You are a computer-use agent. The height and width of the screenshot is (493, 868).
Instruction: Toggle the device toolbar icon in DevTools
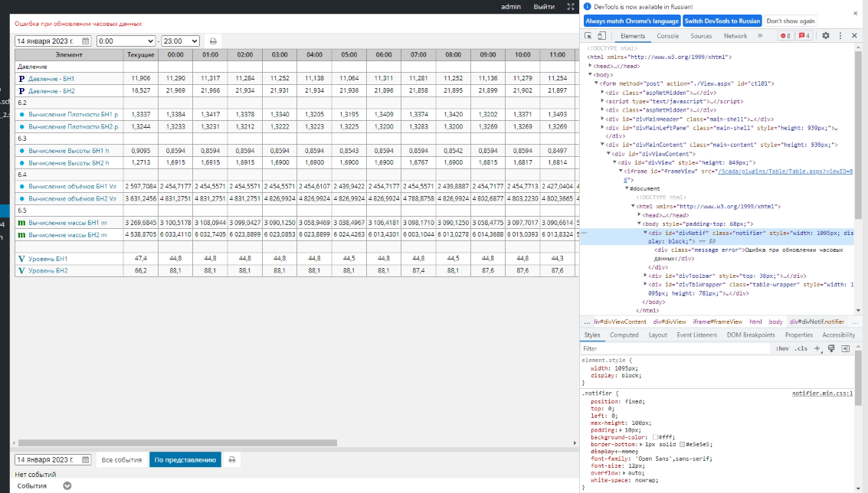(x=601, y=35)
